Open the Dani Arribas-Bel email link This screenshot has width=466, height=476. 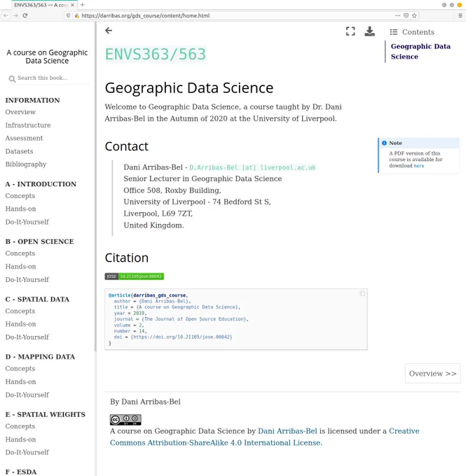(252, 167)
